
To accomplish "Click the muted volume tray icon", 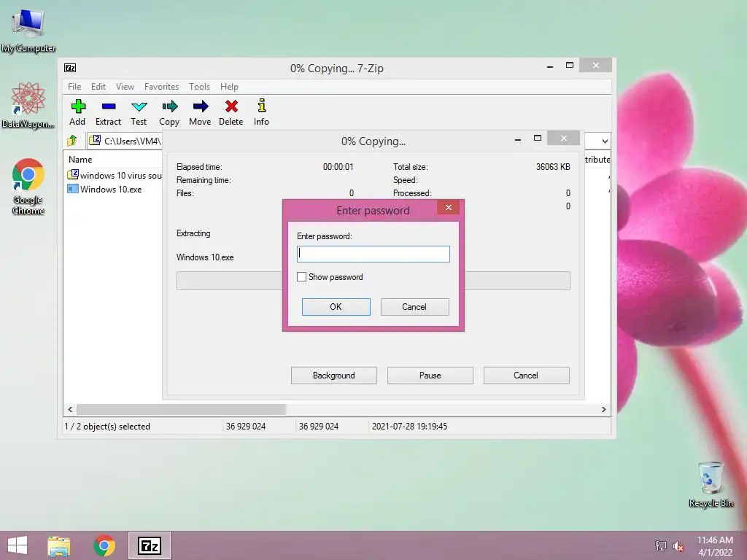I will (678, 545).
